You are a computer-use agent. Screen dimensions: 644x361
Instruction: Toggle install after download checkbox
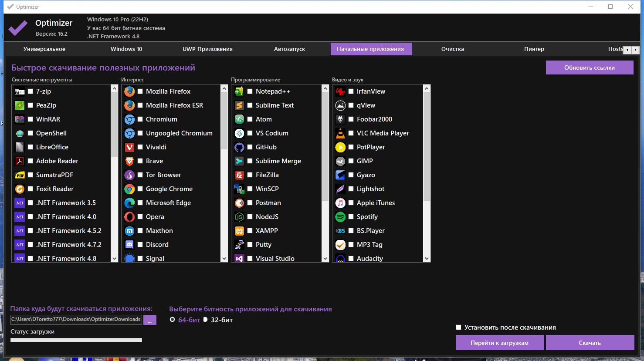pos(458,327)
